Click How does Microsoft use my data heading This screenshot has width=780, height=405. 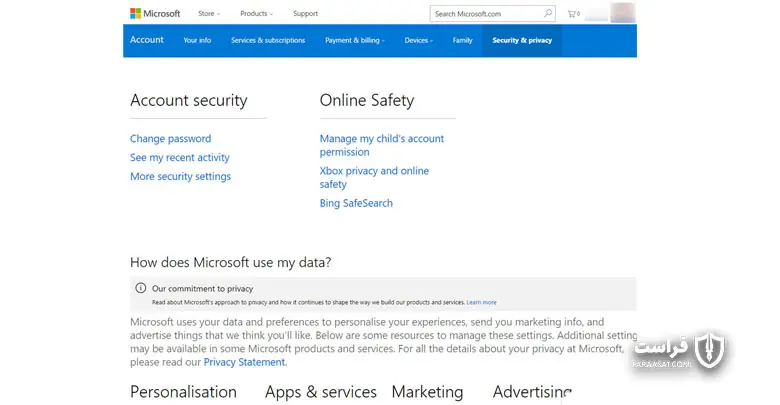230,262
